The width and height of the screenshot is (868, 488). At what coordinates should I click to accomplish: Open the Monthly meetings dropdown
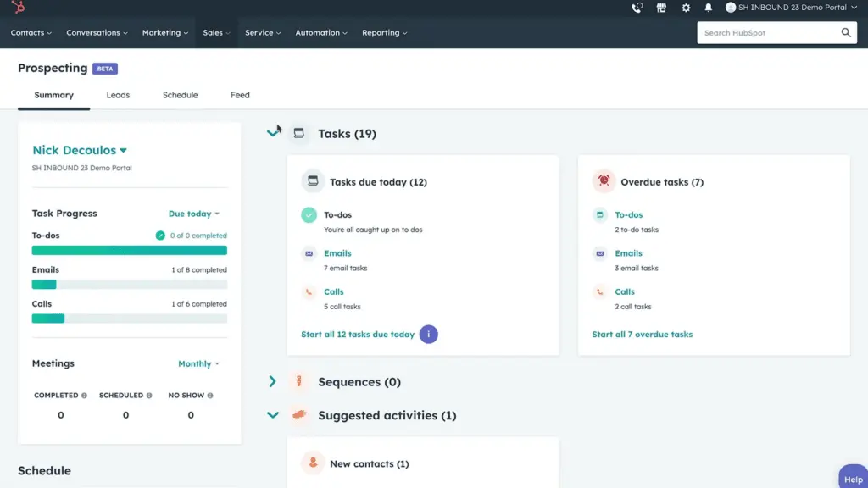198,363
